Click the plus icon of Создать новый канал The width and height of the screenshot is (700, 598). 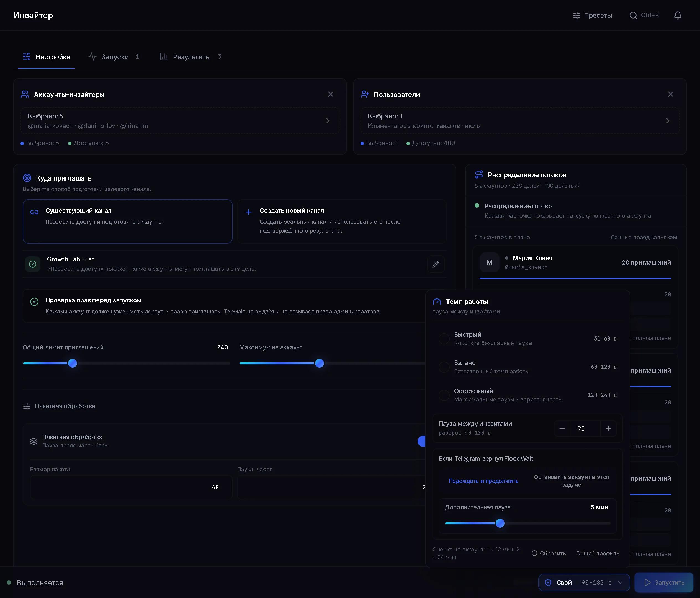(249, 212)
